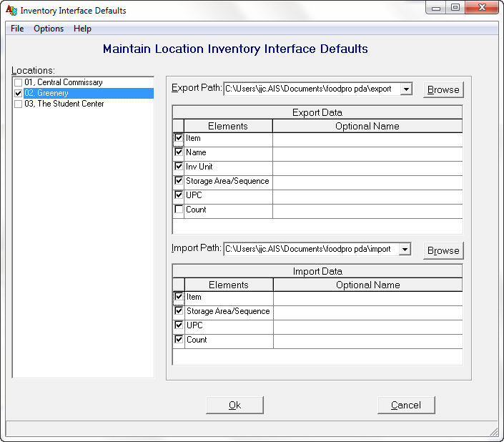Click Optional Name cell for Import UPC
The width and height of the screenshot is (504, 442).
click(368, 327)
